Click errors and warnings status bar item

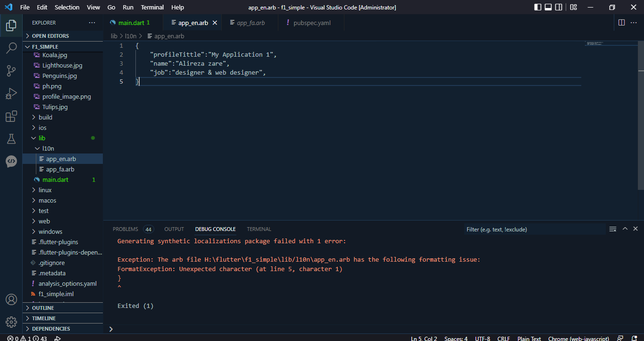(x=27, y=338)
